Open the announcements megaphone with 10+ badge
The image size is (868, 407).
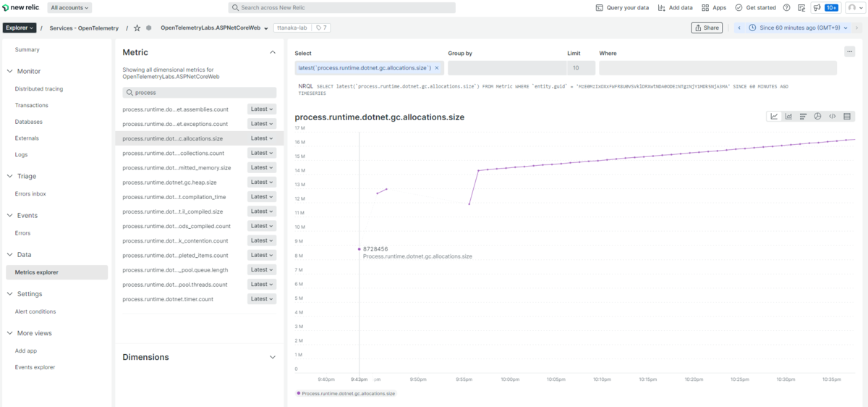tap(825, 7)
